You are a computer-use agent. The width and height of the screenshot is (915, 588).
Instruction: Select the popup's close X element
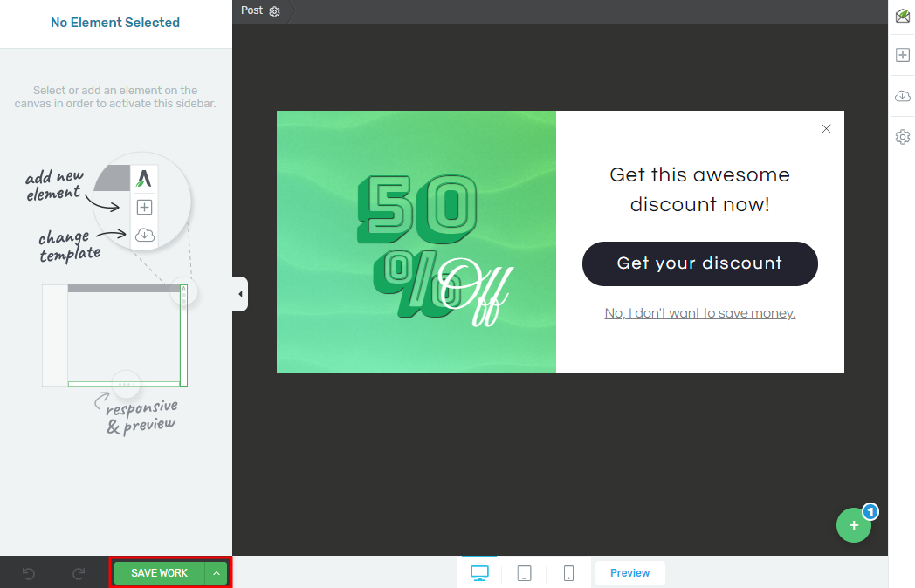[x=826, y=128]
